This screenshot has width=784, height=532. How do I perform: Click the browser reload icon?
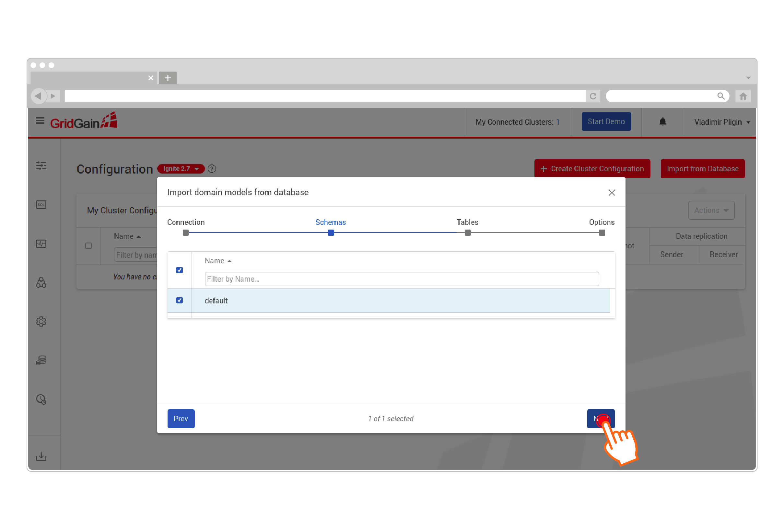pyautogui.click(x=593, y=96)
